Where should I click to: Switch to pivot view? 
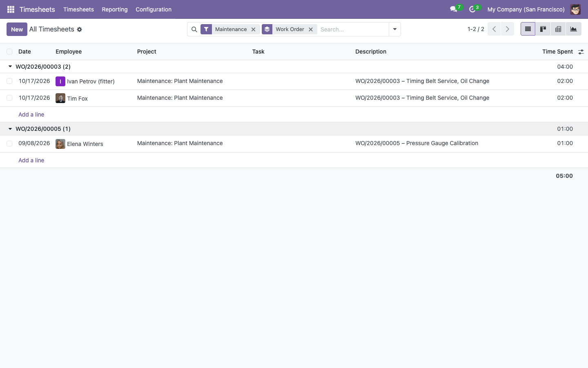click(558, 29)
